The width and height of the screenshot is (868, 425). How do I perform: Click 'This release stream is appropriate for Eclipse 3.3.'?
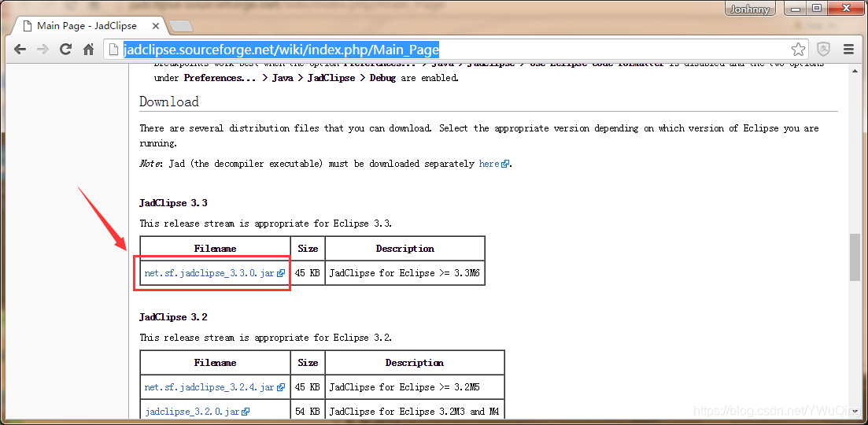pos(266,224)
